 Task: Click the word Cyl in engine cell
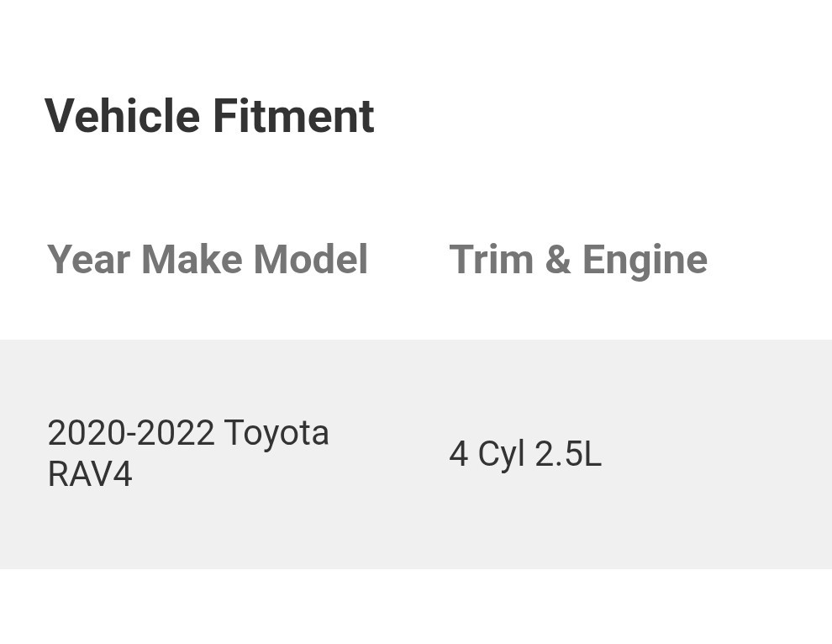501,455
